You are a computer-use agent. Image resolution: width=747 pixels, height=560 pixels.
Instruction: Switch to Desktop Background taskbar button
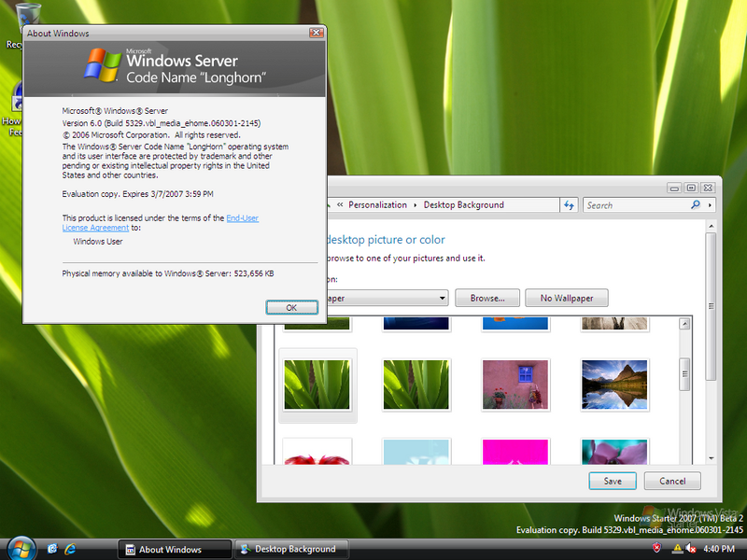[x=292, y=549]
